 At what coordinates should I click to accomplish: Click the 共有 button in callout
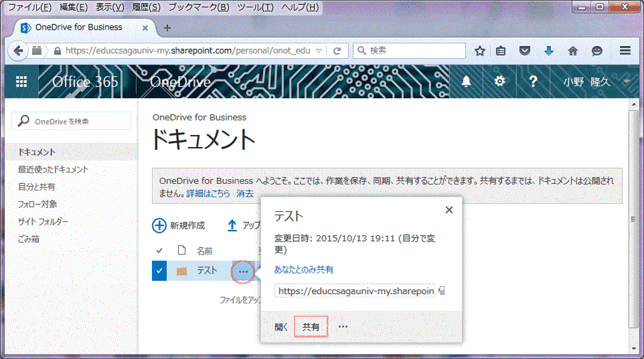(x=311, y=327)
